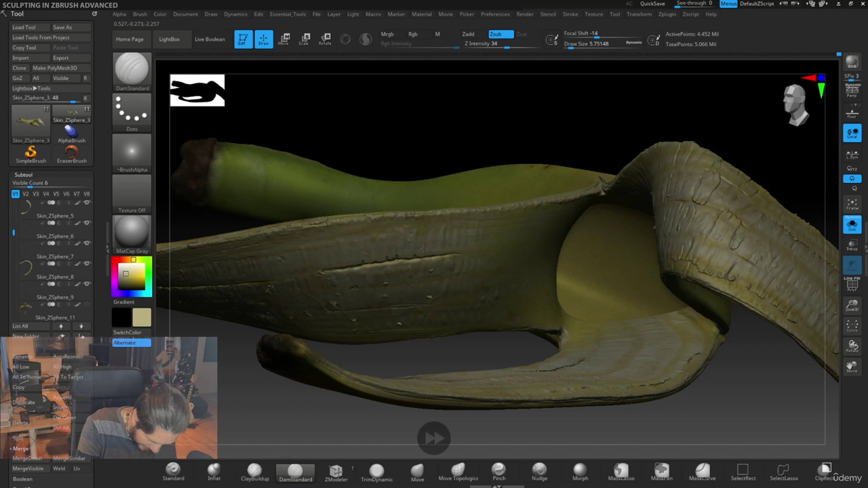The height and width of the screenshot is (488, 868).
Task: Toggle the Zsub mode button
Action: pos(500,34)
